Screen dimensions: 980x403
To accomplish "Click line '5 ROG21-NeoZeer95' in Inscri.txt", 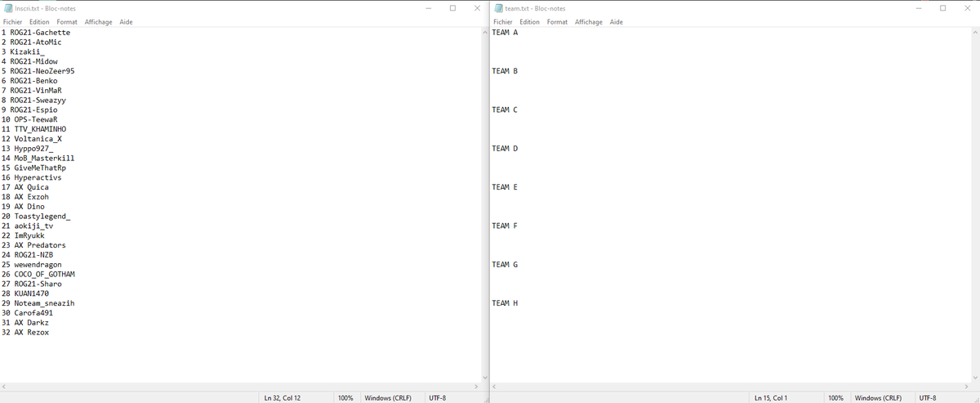I will [38, 71].
